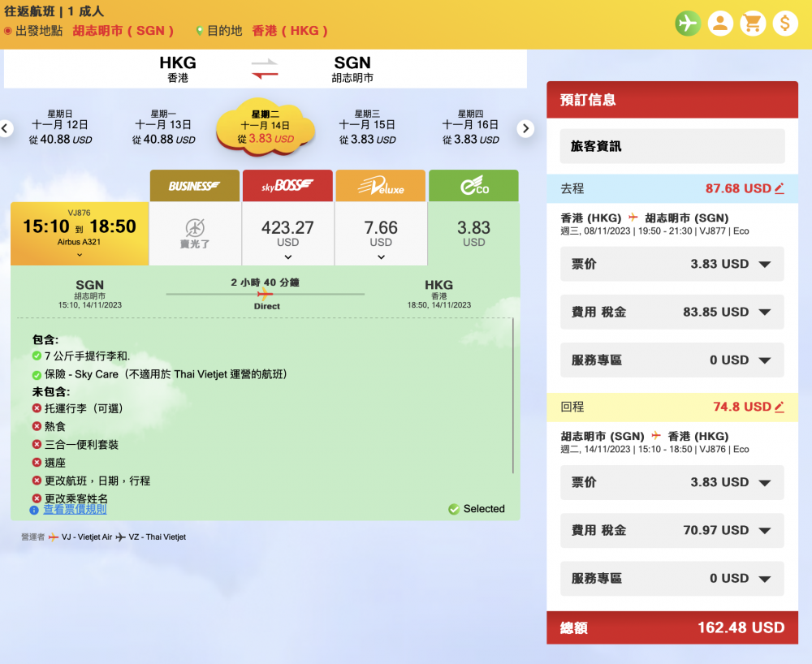
Task: Select Thursday 十一月 16日 date tab
Action: [x=470, y=127]
